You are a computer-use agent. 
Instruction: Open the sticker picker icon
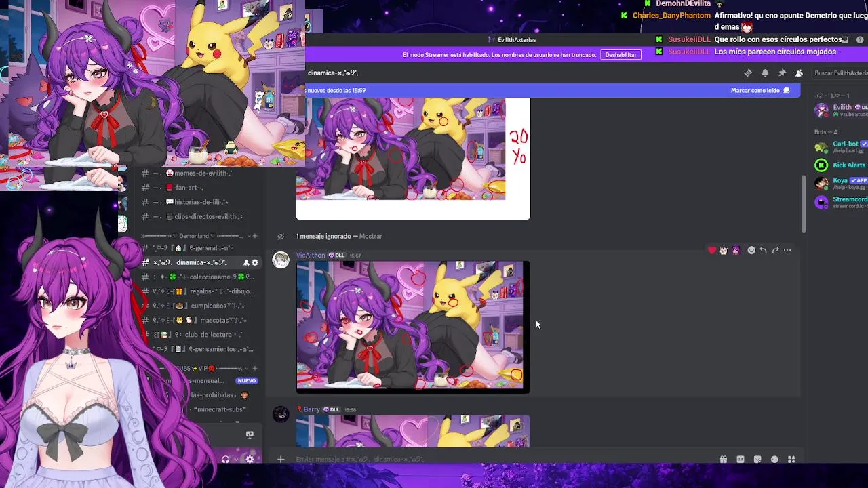click(757, 460)
